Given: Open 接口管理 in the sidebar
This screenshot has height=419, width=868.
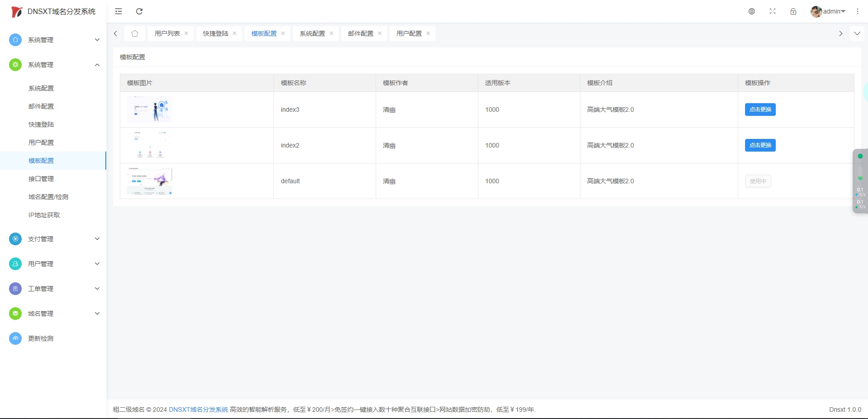Looking at the screenshot, I should (x=53, y=179).
